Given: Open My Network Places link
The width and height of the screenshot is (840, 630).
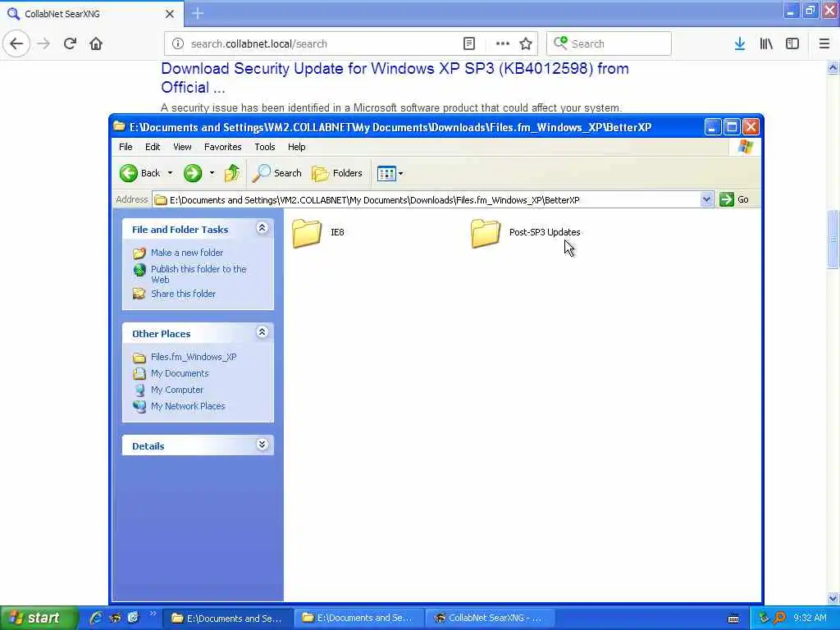Looking at the screenshot, I should (x=188, y=406).
